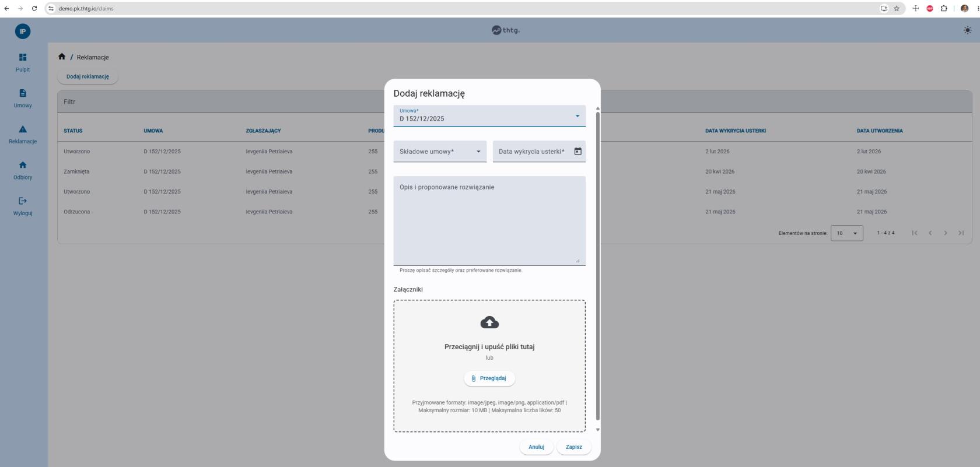Click the cloud upload icon in dropzone
Screen dimensions: 980x467
(x=489, y=322)
